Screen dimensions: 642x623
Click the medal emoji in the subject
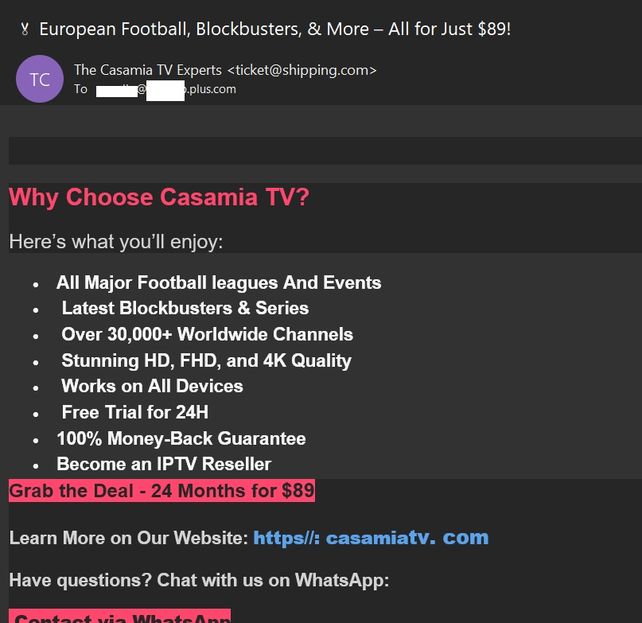[24, 29]
